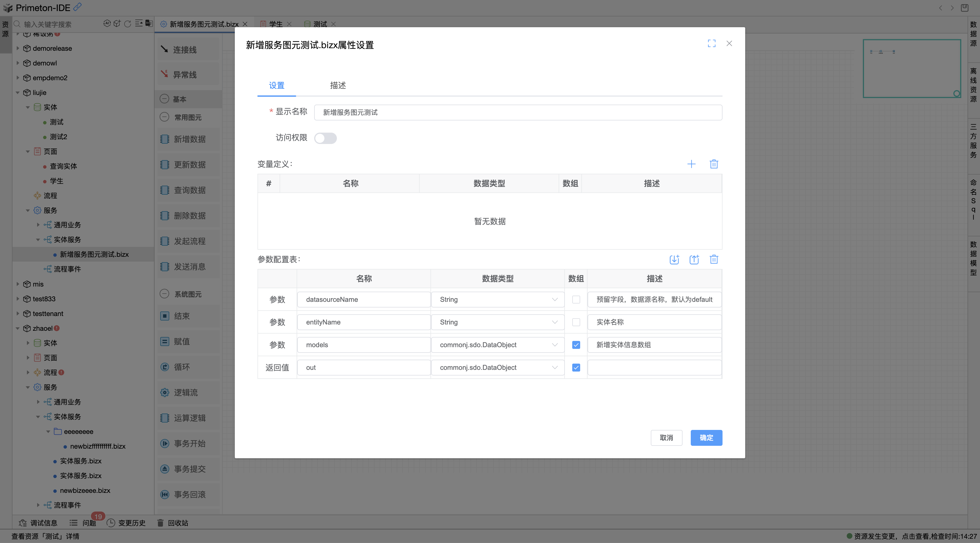Pick the 连接线 connection line tool

(185, 49)
